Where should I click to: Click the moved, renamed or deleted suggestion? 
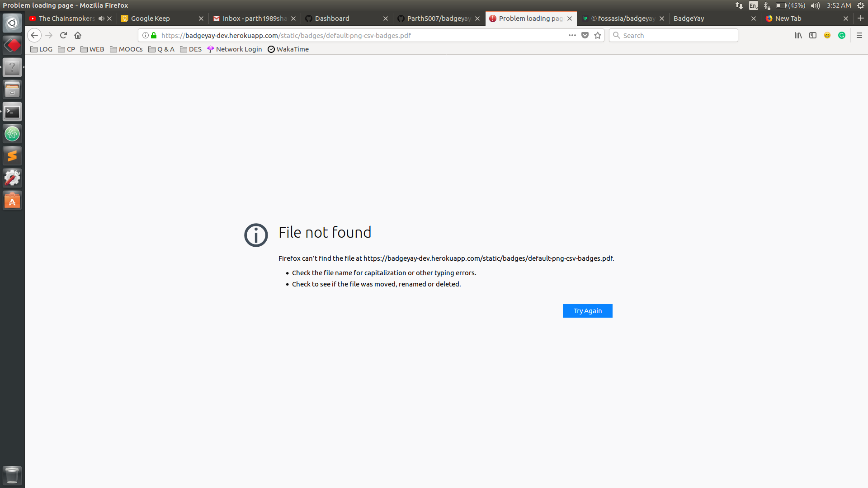tap(376, 284)
